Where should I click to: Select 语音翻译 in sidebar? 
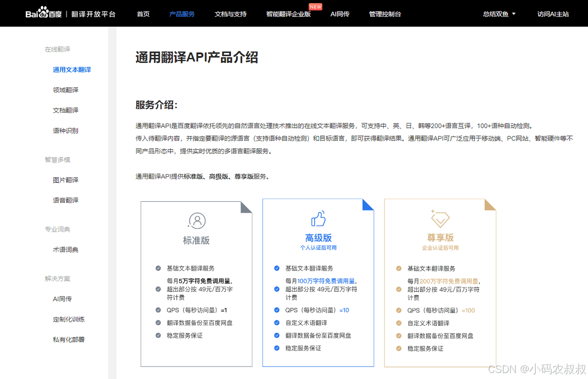(x=66, y=200)
